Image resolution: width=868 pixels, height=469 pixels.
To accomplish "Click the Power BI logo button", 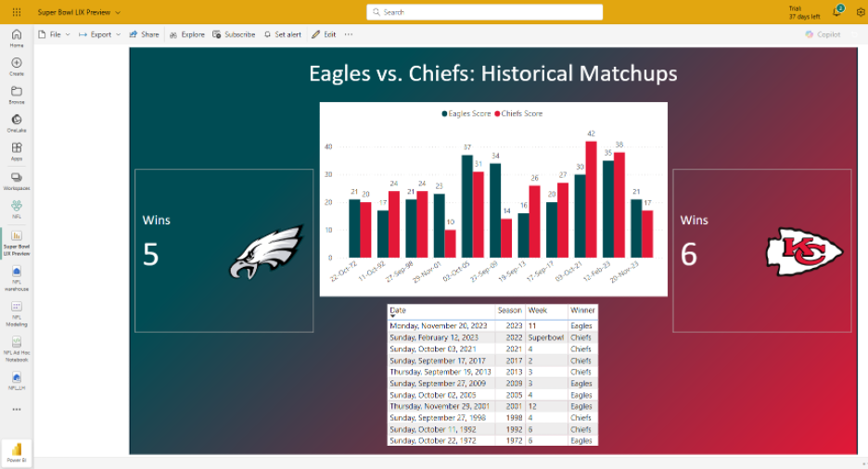I will pyautogui.click(x=17, y=452).
